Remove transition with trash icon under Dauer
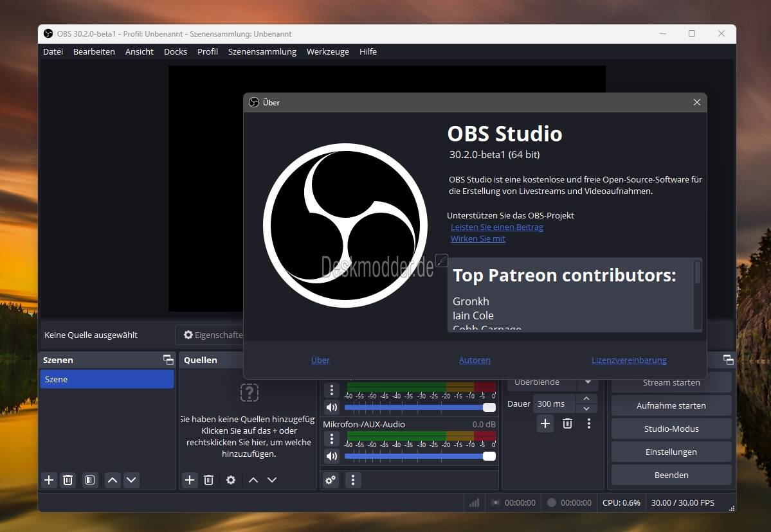 tap(567, 423)
